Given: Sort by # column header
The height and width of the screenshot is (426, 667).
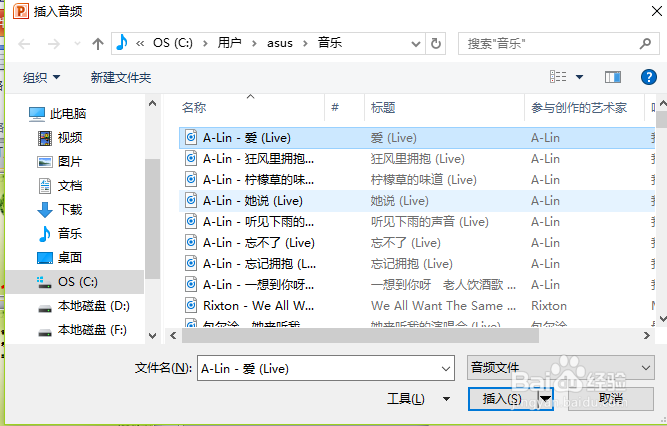Looking at the screenshot, I should pos(335,107).
